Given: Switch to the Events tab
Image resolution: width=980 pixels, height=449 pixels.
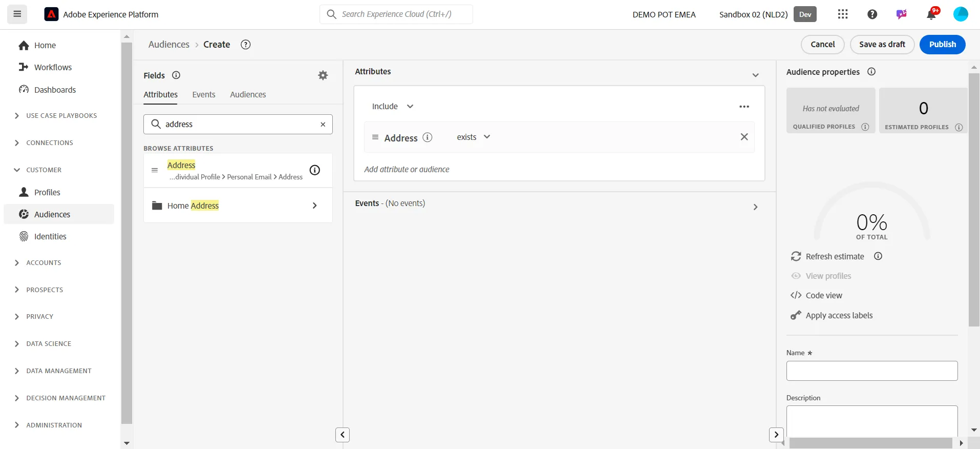Looking at the screenshot, I should (204, 95).
